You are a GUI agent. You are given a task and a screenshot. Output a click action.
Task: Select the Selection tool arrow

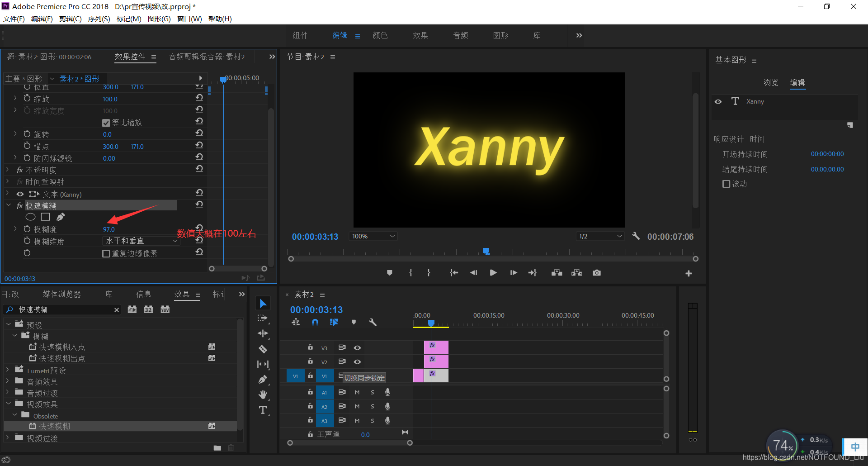click(x=263, y=303)
